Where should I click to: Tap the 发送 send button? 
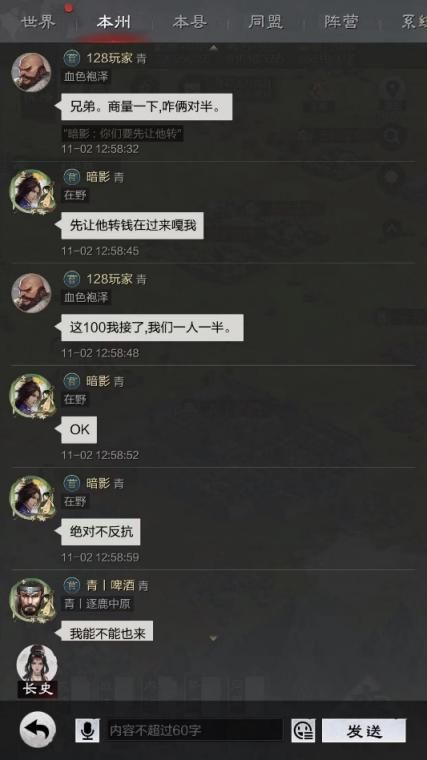tap(364, 730)
